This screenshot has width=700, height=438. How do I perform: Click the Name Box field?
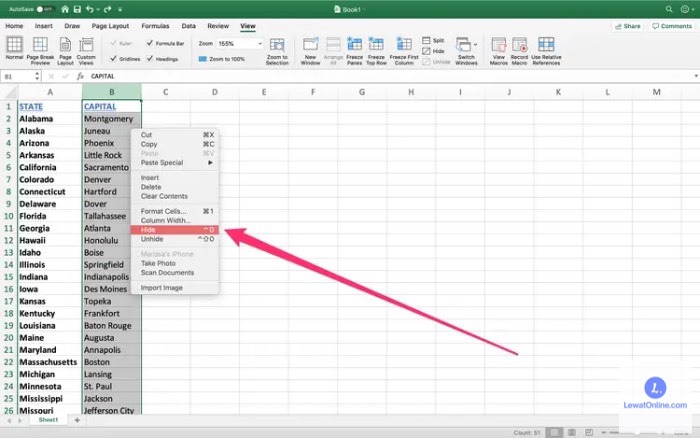[x=17, y=76]
